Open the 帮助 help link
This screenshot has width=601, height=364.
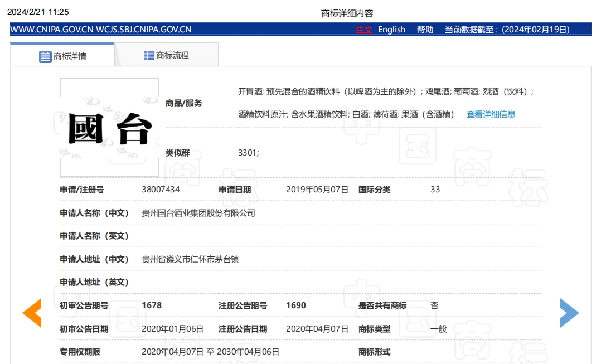coord(425,30)
